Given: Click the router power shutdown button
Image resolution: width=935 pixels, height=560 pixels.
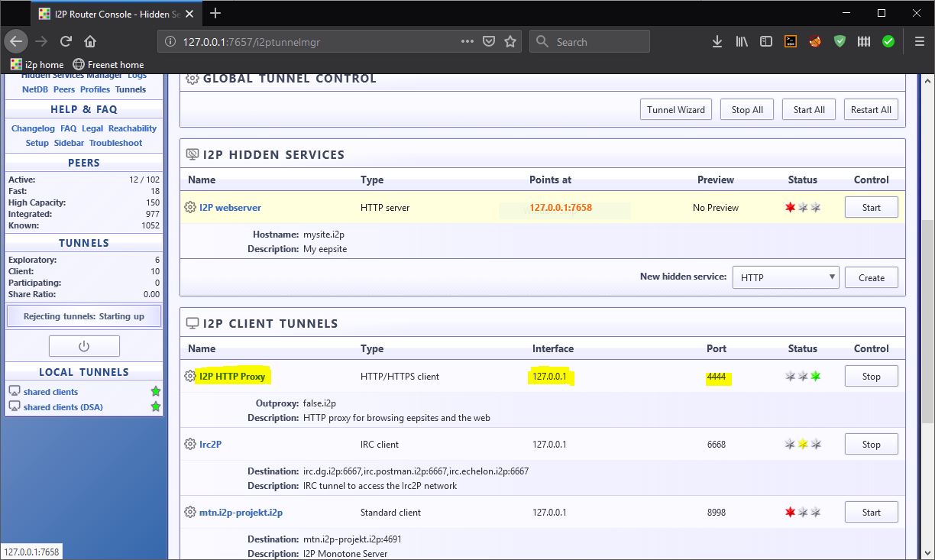Looking at the screenshot, I should tap(84, 346).
